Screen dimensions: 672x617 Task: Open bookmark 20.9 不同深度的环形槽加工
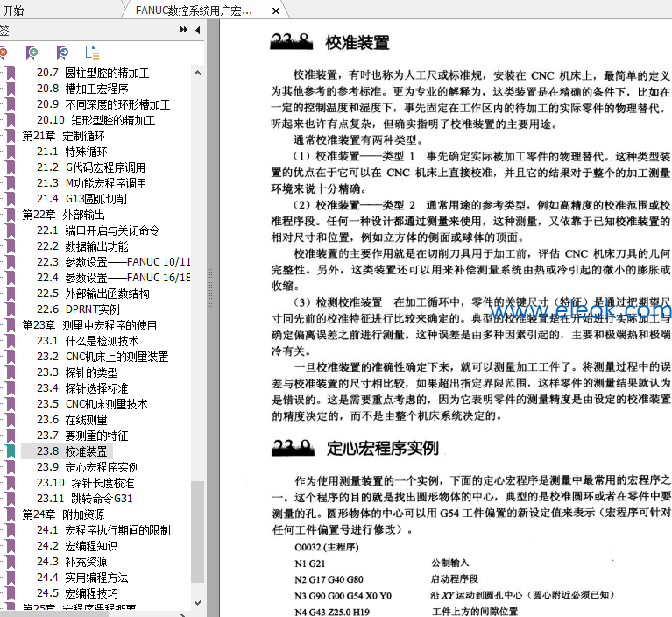[x=103, y=104]
